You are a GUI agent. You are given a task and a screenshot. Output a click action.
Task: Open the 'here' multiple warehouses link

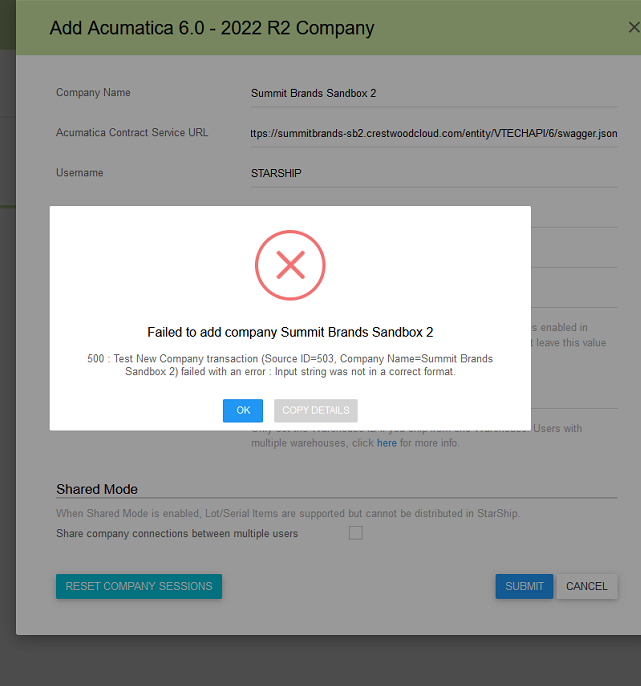pos(387,443)
